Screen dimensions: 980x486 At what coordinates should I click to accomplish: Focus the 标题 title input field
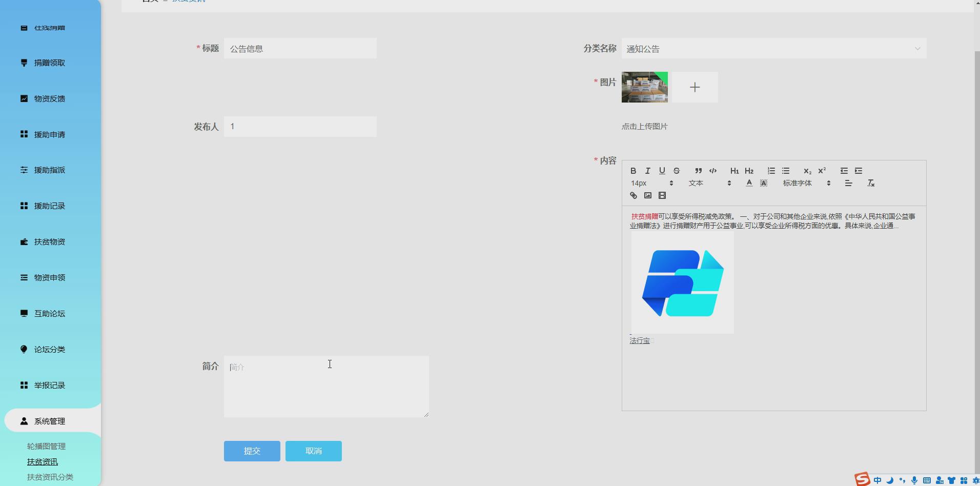[300, 48]
